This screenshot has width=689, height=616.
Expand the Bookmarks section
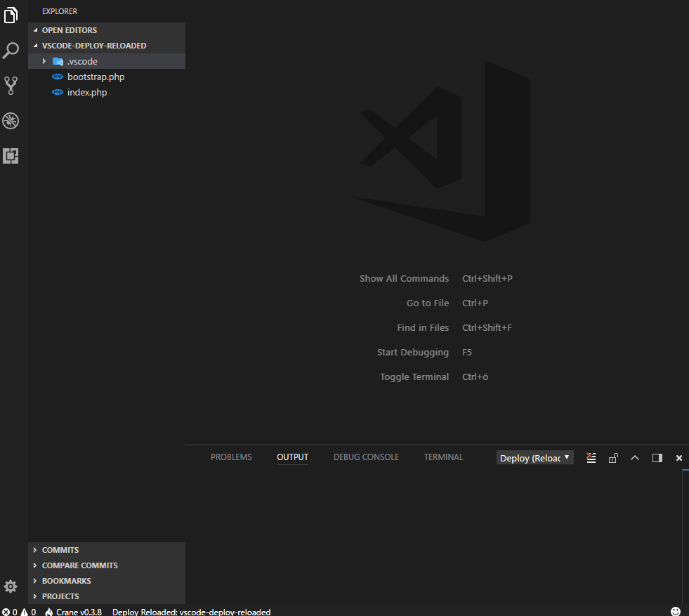(107, 580)
